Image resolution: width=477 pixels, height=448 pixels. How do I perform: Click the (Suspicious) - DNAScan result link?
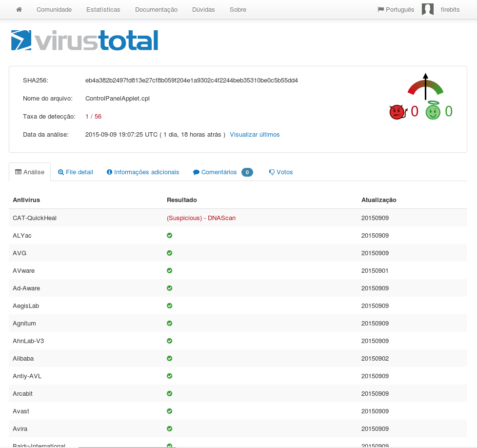(201, 218)
